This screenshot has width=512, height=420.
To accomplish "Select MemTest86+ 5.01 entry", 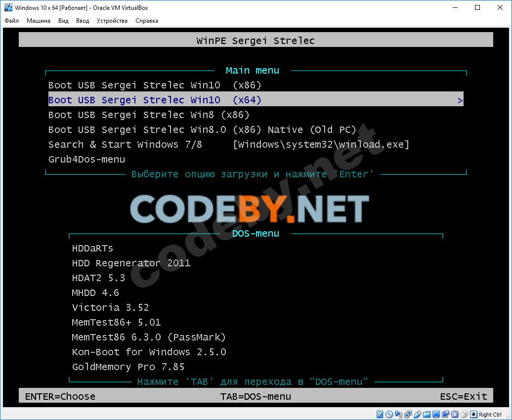I will click(116, 322).
